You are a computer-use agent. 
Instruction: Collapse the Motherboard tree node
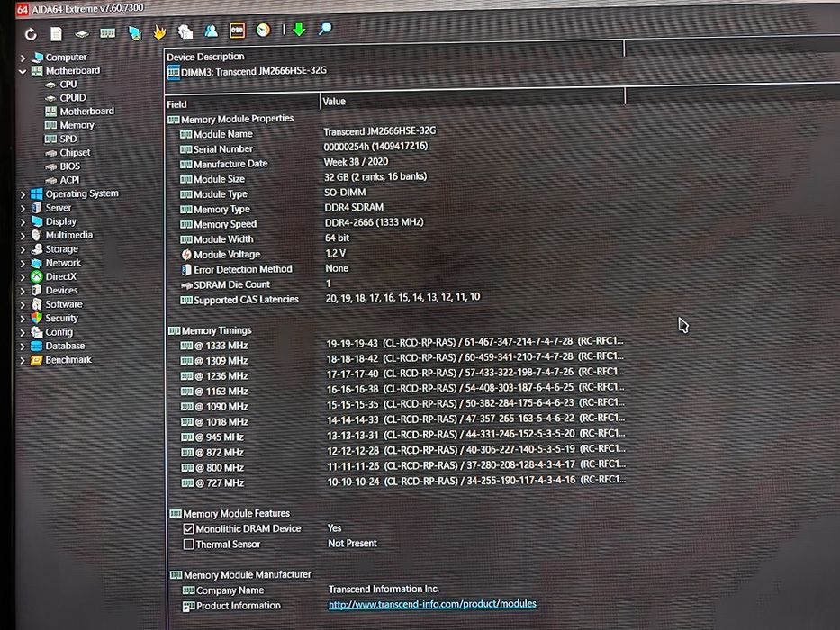pos(23,71)
